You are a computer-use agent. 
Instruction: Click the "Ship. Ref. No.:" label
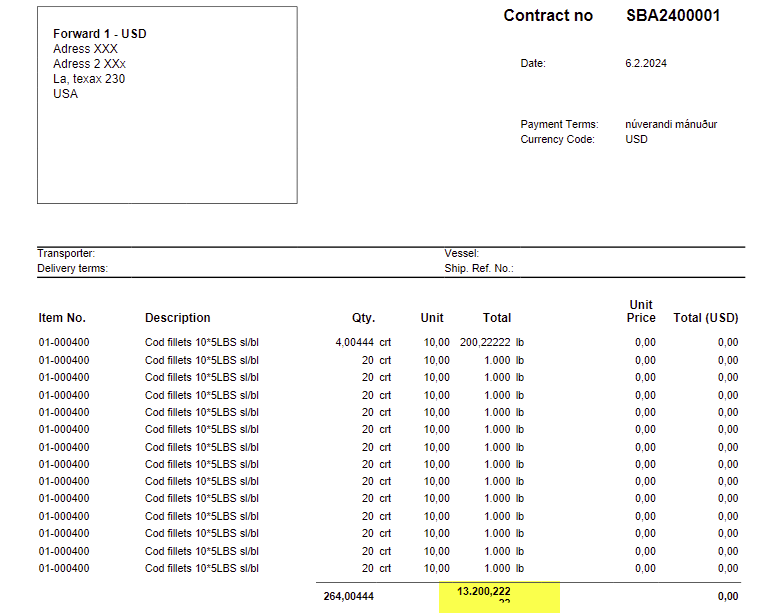click(478, 268)
